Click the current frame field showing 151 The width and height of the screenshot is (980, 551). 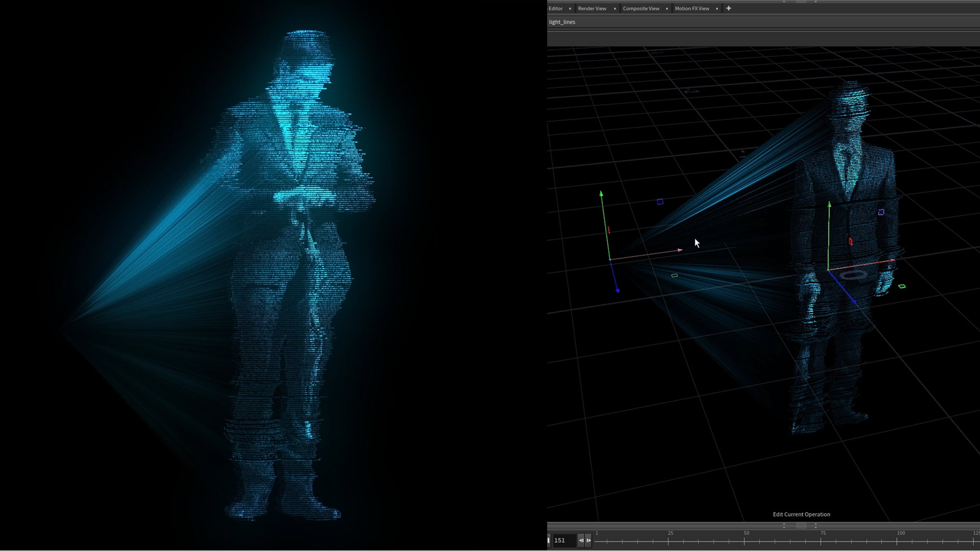pyautogui.click(x=564, y=540)
